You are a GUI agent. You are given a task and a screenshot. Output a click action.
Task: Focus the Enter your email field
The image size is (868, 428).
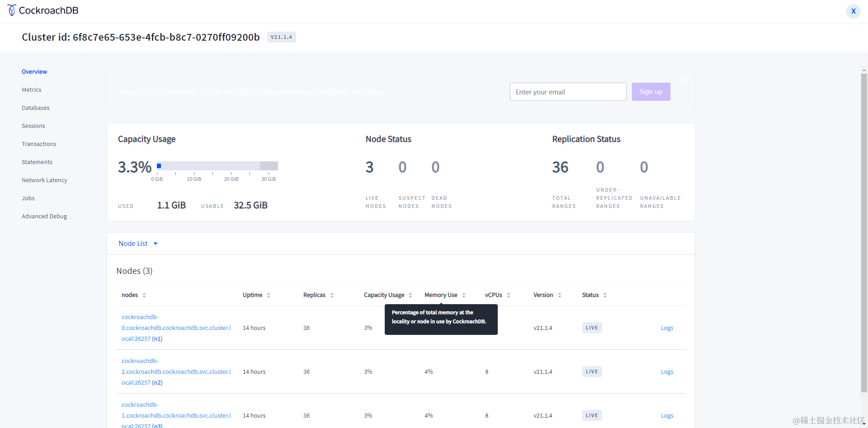pos(568,92)
